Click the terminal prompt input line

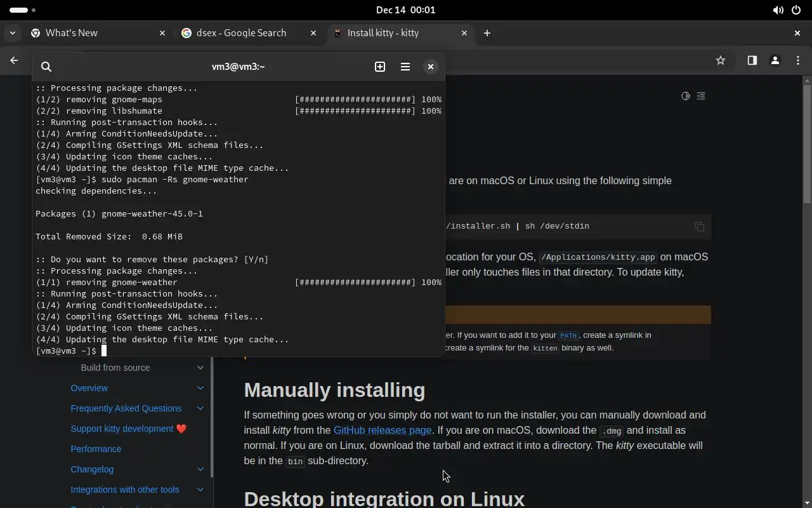point(239,351)
